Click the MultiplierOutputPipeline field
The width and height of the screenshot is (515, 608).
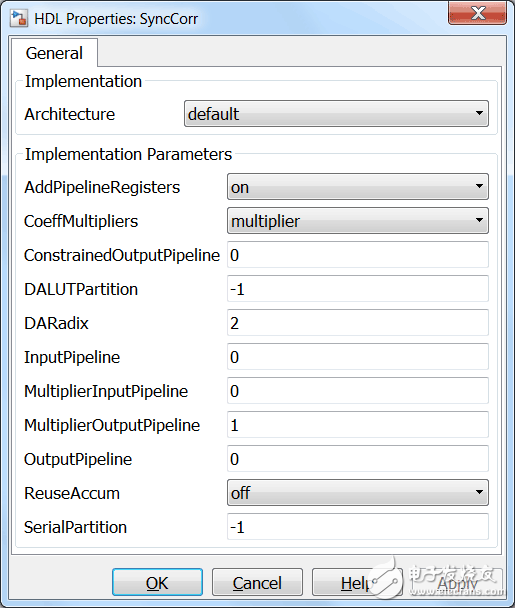pos(358,425)
